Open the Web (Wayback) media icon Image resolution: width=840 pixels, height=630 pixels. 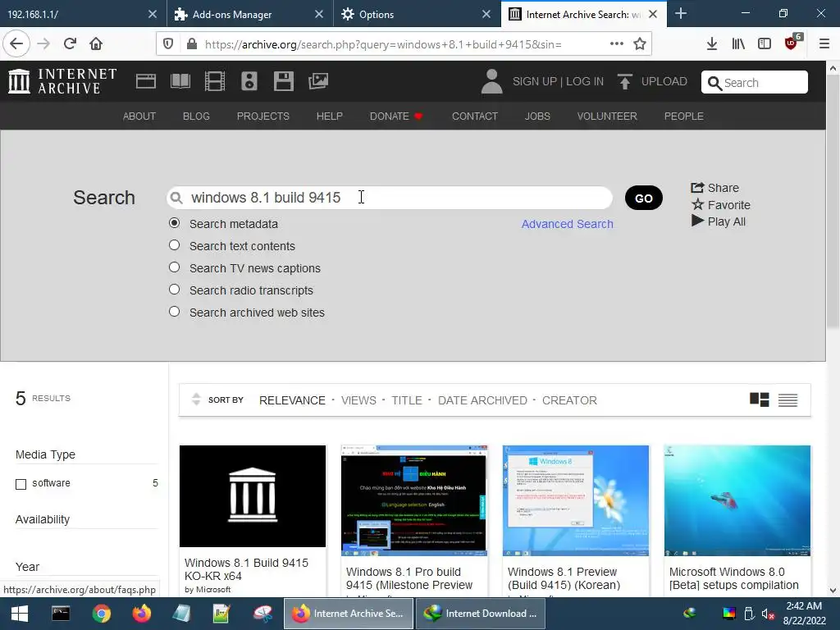point(146,81)
